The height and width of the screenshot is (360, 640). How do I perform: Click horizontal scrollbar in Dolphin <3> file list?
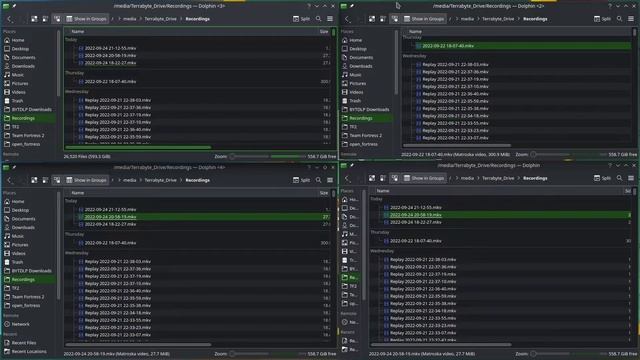tap(138, 147)
